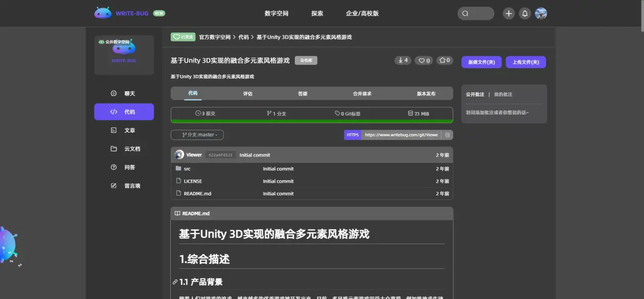This screenshot has height=299, width=644.
Task: Open the 数字空间 navigation menu
Action: 276,13
